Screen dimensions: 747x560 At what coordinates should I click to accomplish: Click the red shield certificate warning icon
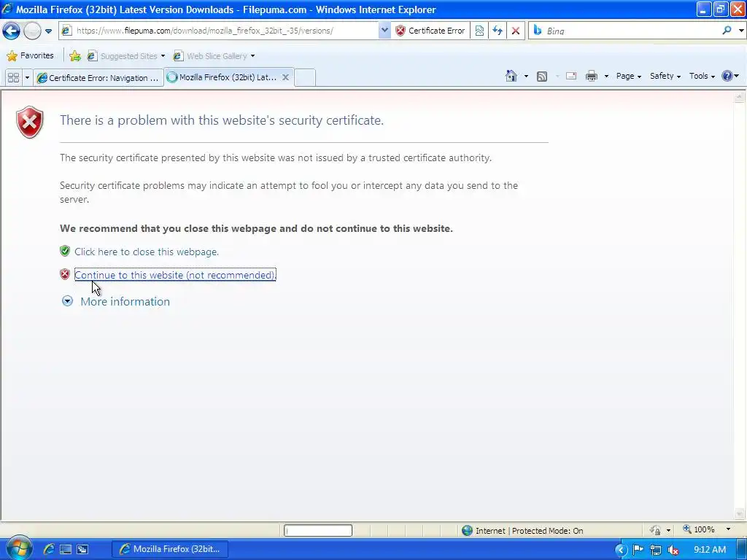coord(29,122)
